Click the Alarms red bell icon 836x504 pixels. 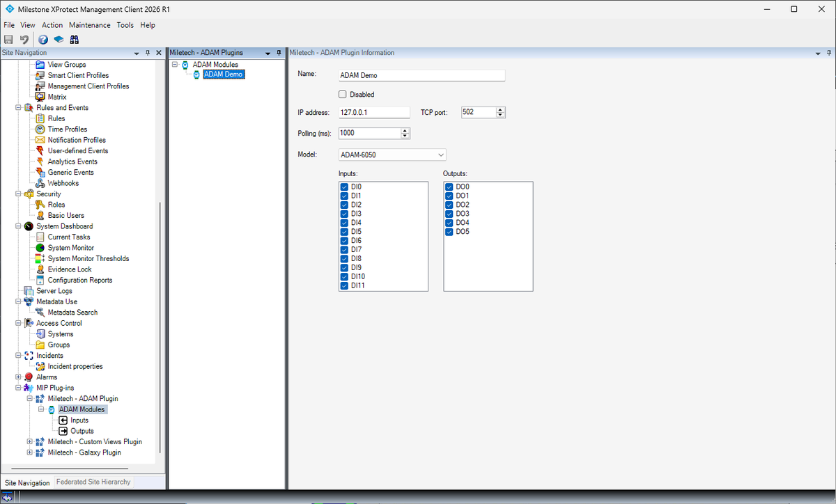29,377
